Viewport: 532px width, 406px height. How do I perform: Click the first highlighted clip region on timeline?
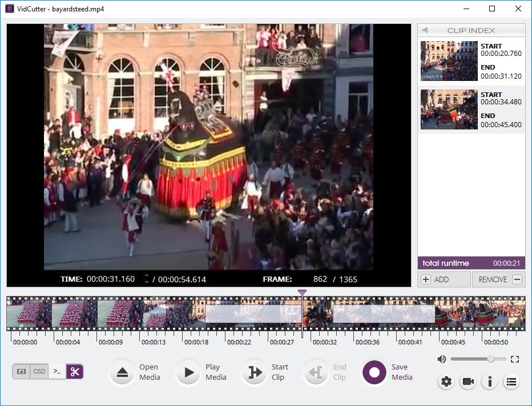point(253,314)
